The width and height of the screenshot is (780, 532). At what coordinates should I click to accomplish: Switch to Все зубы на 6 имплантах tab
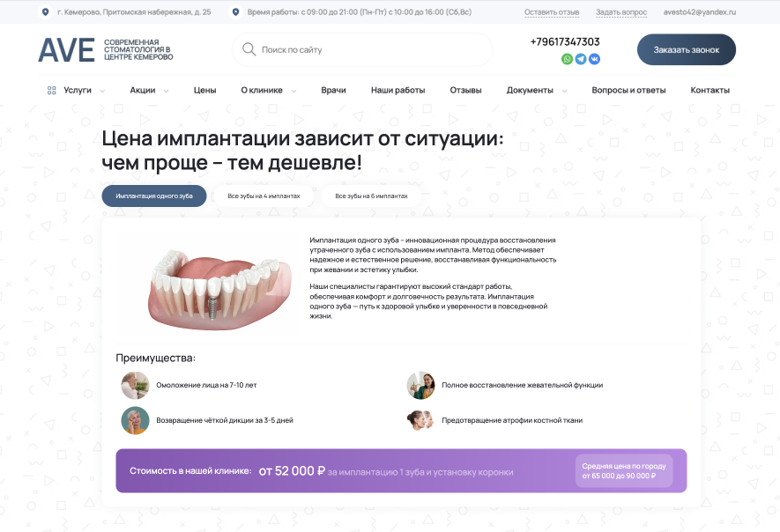[x=371, y=196]
